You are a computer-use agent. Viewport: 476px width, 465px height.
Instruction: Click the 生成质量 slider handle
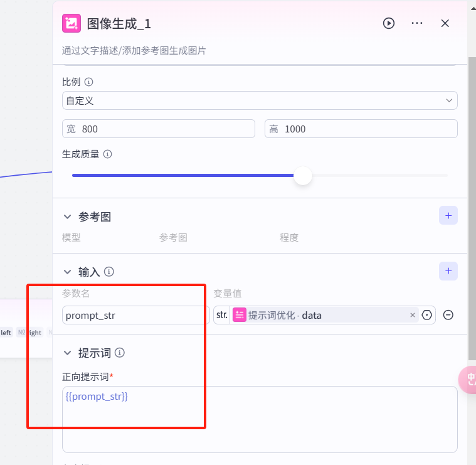pos(303,176)
